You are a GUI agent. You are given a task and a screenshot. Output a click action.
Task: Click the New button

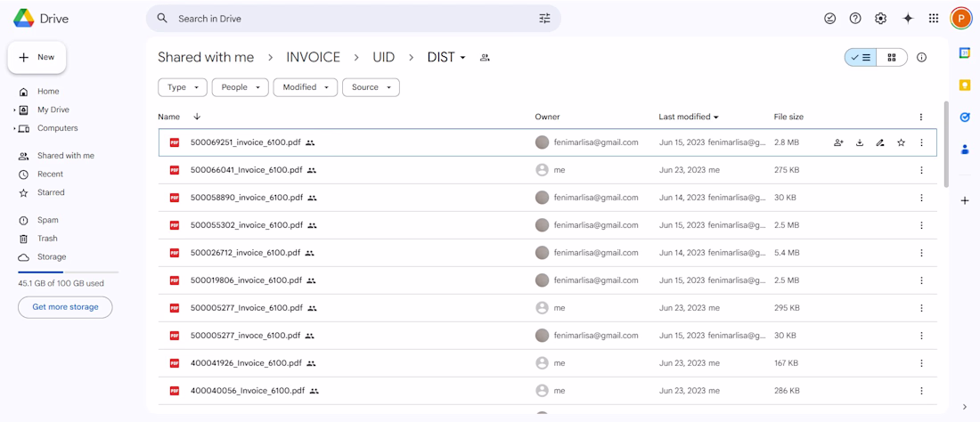pyautogui.click(x=37, y=57)
